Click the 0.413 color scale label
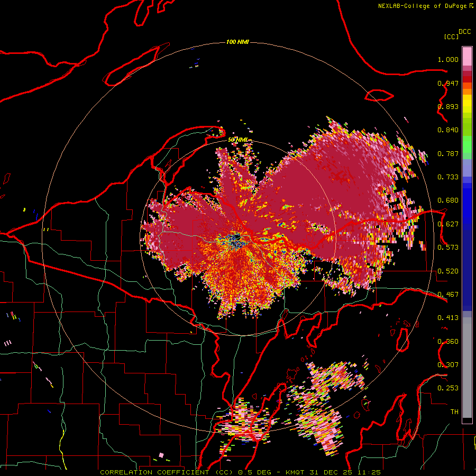Image resolution: width=476 pixels, height=476 pixels. [x=448, y=318]
